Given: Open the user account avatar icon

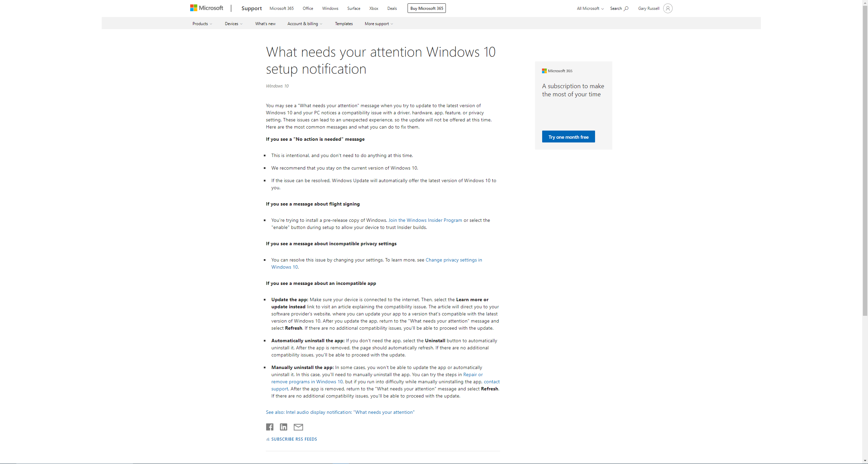Looking at the screenshot, I should [x=668, y=8].
